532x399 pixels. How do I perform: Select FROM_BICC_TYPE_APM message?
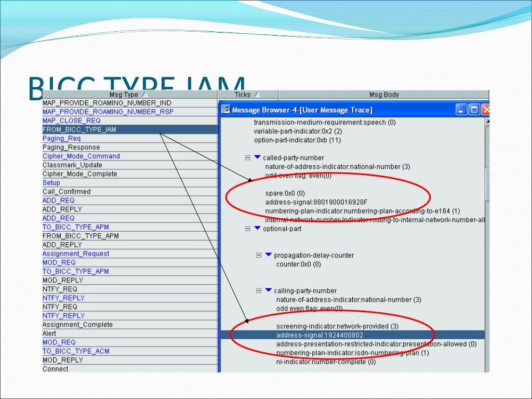(129, 236)
